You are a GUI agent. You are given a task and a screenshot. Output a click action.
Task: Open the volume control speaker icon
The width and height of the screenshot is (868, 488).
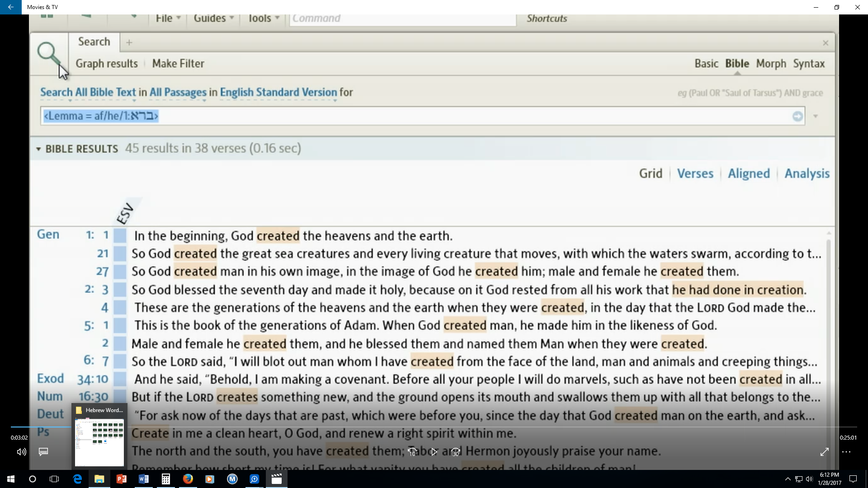pos(21,452)
